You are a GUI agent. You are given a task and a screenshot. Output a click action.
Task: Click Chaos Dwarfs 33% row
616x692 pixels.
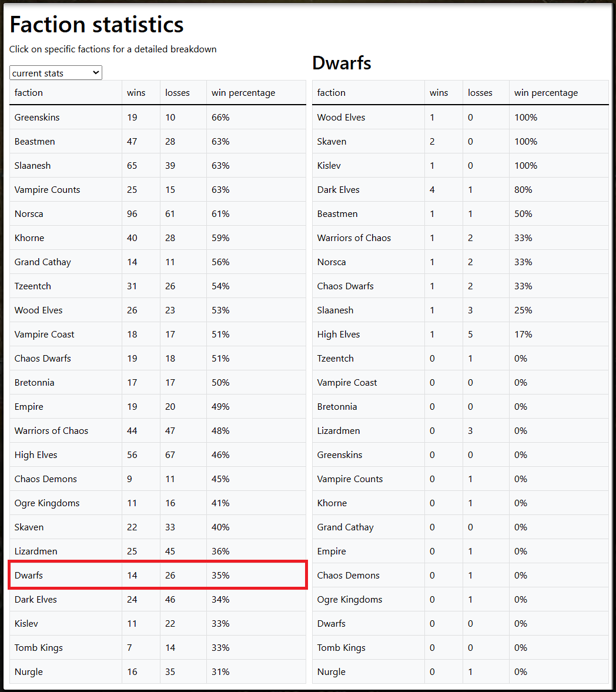point(461,286)
